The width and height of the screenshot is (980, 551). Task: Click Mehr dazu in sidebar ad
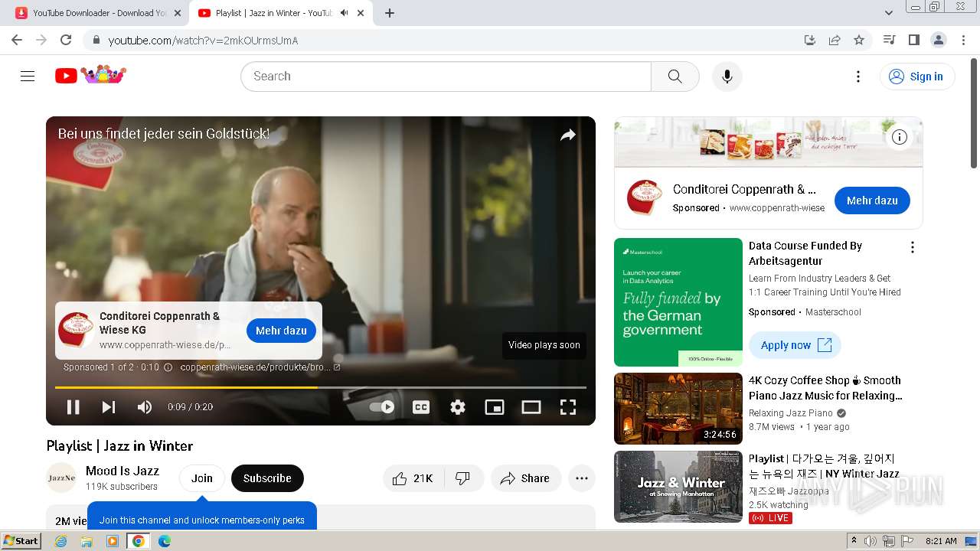(x=872, y=201)
